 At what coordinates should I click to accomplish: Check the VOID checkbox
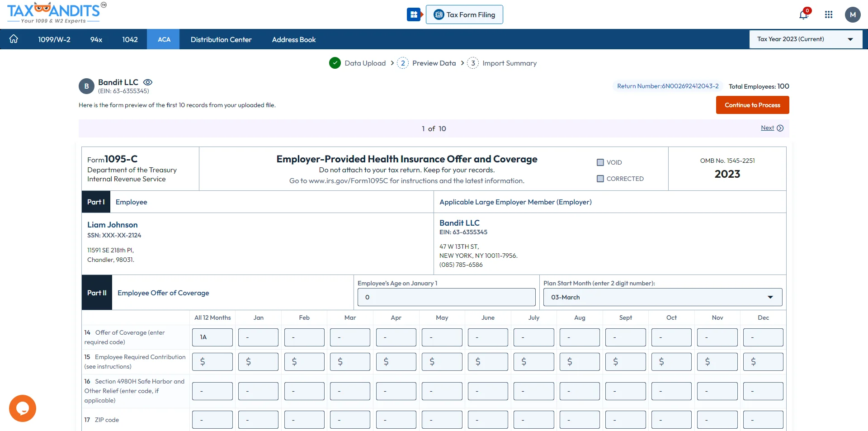click(600, 162)
